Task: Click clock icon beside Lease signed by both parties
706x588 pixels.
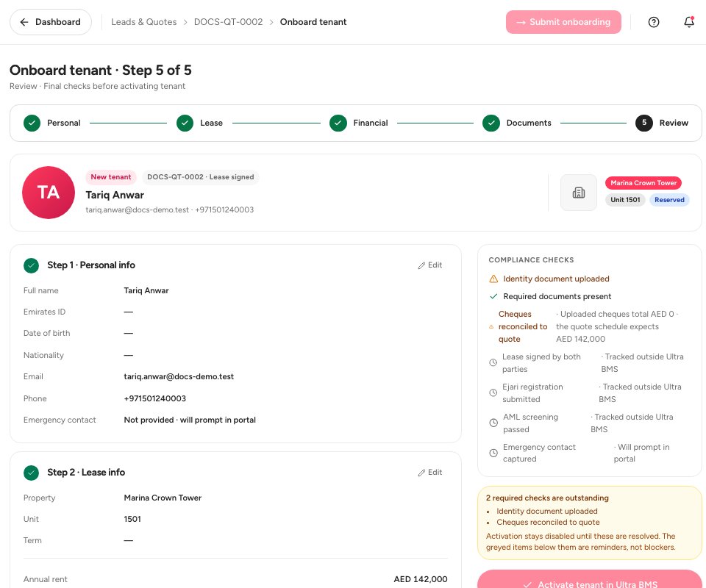Action: [x=493, y=362]
